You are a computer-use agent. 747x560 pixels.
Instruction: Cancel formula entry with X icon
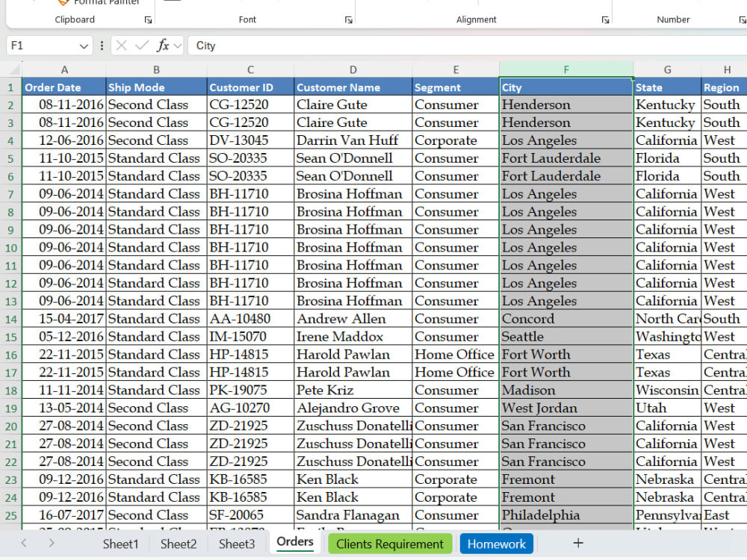click(x=122, y=46)
